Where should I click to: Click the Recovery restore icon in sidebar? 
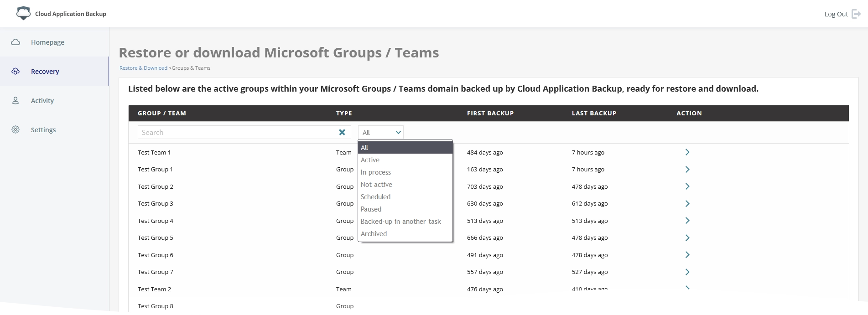[16, 71]
